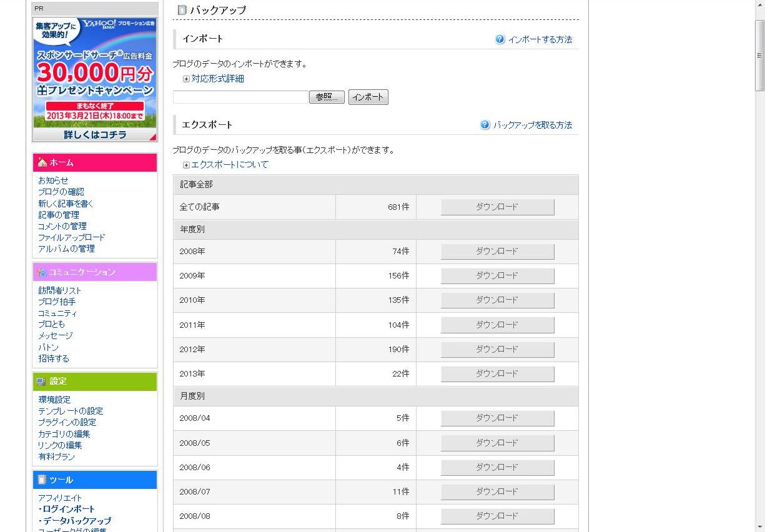Download the 2009年 backup
This screenshot has height=532, width=765.
coord(497,276)
